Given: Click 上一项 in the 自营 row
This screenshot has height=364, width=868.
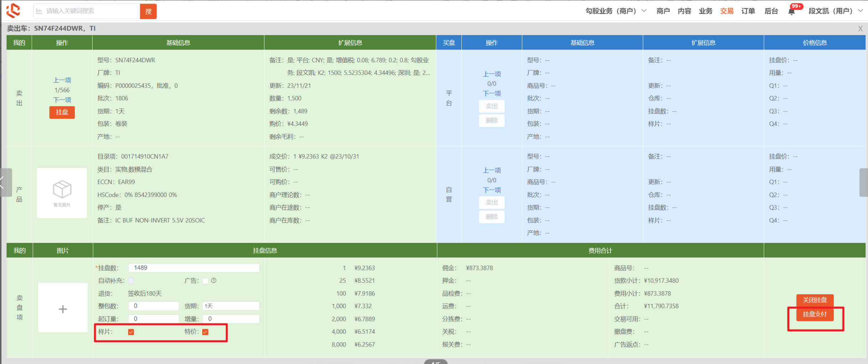Looking at the screenshot, I should (492, 170).
